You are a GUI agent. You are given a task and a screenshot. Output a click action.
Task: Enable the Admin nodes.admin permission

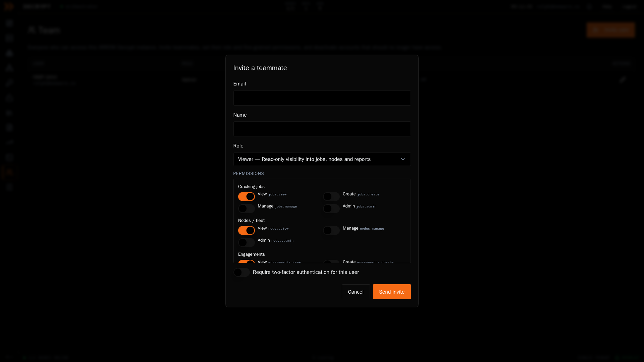[x=247, y=242]
